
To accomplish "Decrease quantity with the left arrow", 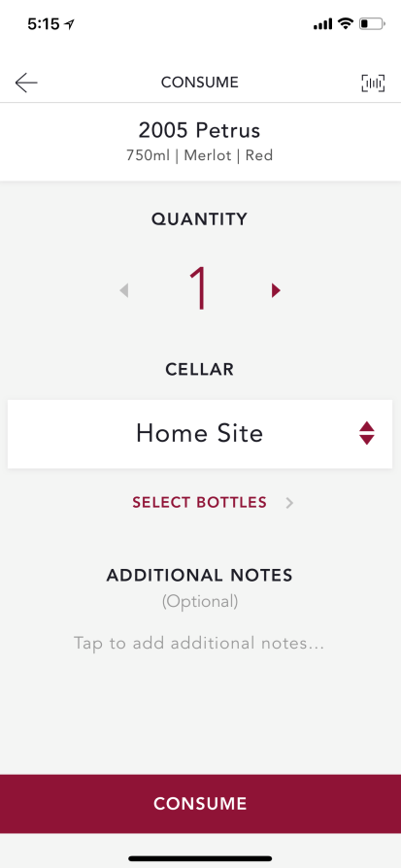I will pos(124,290).
